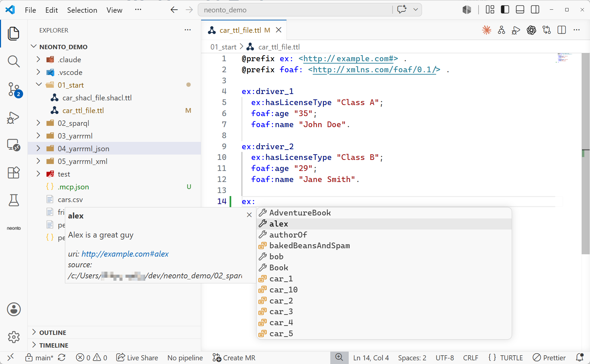Open the main* branch picker

click(39, 358)
